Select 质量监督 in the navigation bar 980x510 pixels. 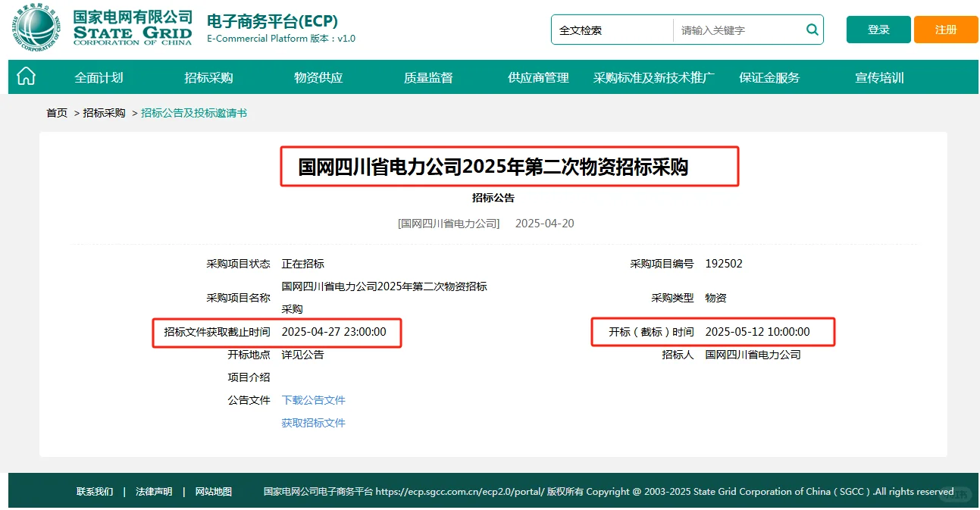tap(427, 77)
